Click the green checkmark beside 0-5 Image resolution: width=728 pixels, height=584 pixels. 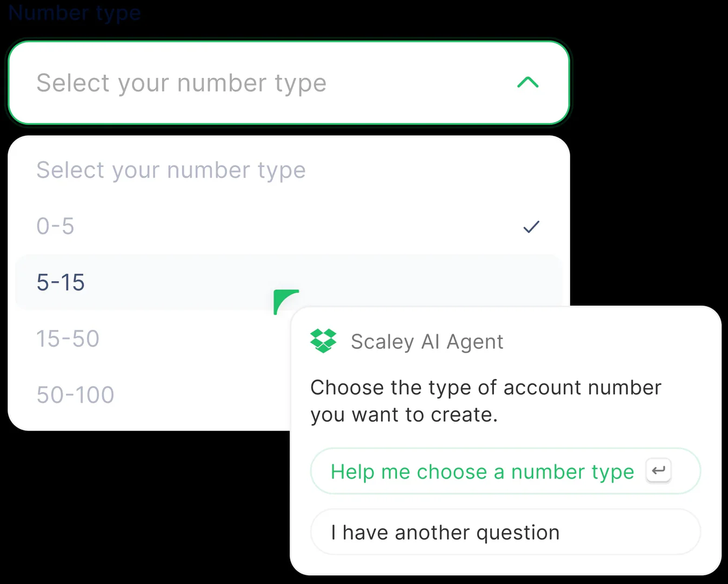pyautogui.click(x=531, y=227)
